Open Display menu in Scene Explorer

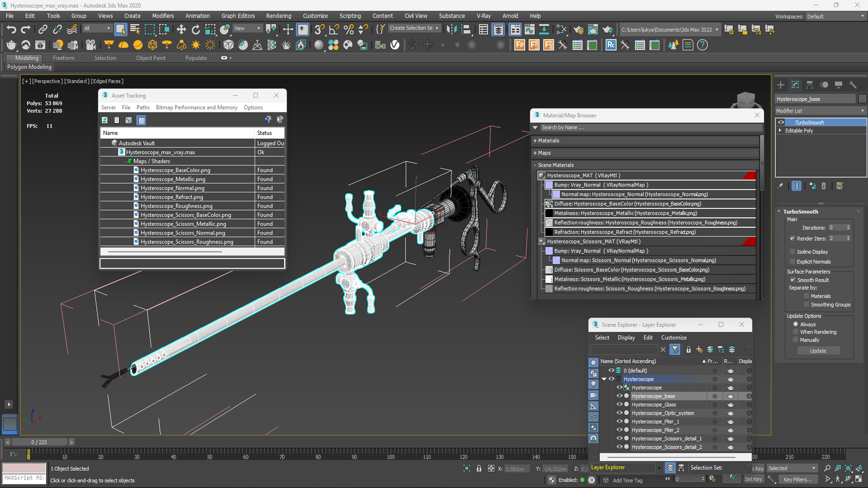pyautogui.click(x=626, y=338)
